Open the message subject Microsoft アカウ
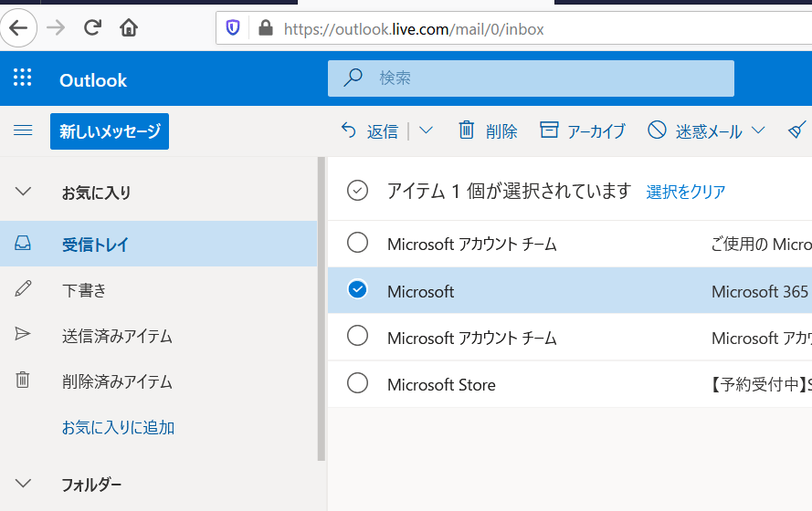The image size is (812, 511). pyautogui.click(x=762, y=339)
